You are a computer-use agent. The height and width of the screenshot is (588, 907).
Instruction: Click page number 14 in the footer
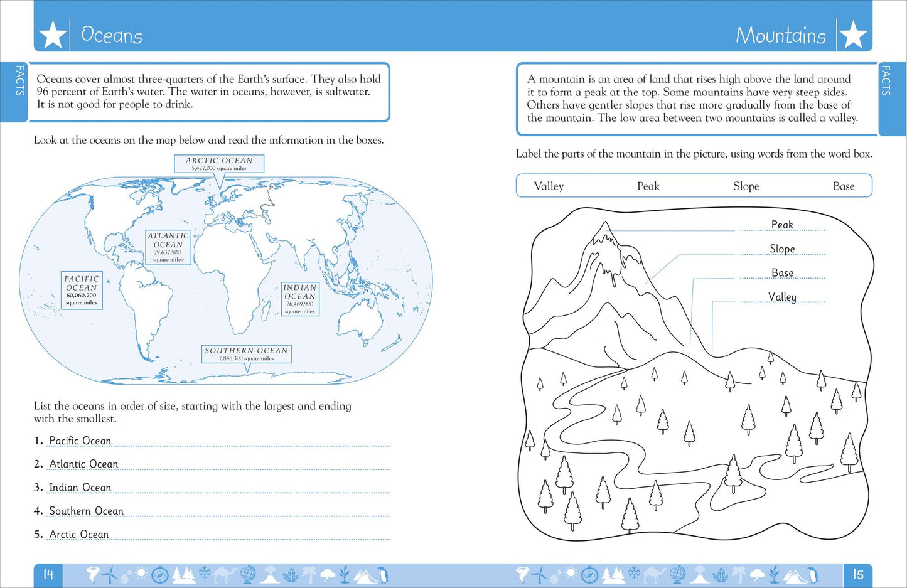coord(48,574)
